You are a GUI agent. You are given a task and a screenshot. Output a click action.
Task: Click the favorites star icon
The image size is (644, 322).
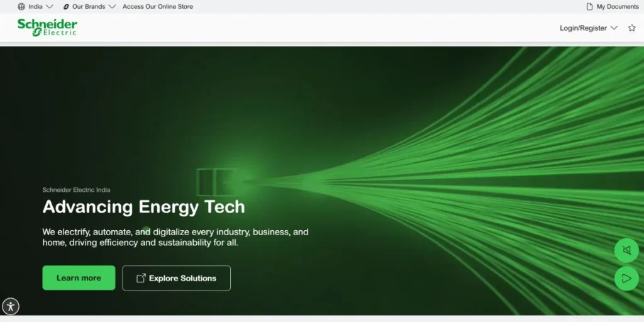tap(632, 28)
